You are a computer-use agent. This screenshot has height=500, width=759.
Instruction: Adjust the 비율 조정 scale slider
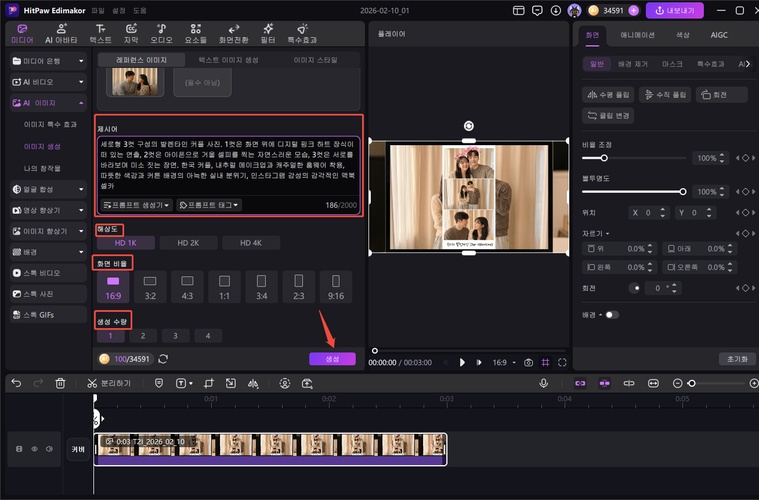(x=634, y=158)
